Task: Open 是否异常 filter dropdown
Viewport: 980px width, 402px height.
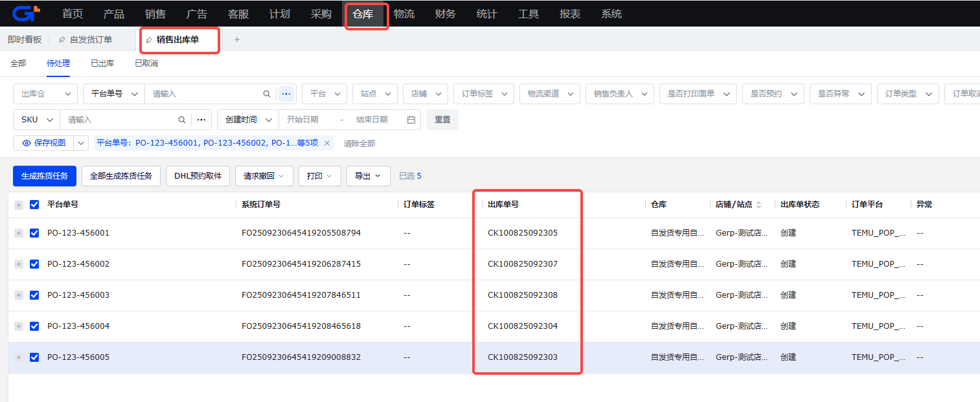Action: coord(841,94)
